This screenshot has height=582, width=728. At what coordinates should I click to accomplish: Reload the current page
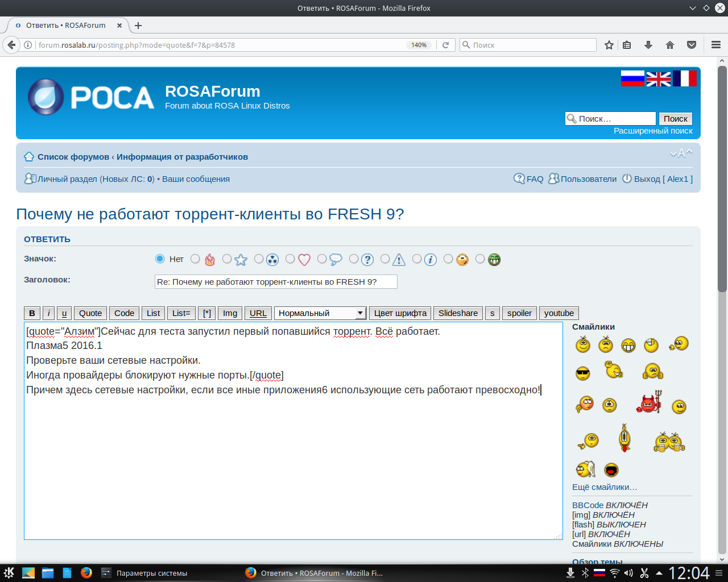tap(446, 45)
